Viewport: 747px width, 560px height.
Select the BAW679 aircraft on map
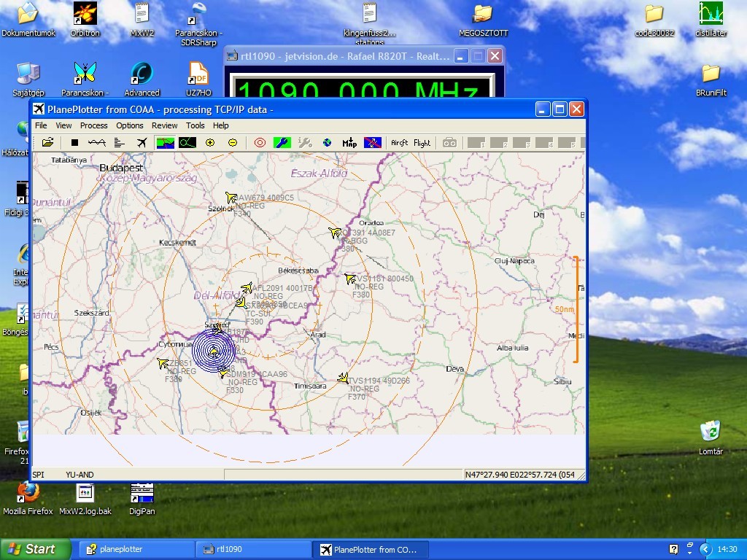[x=231, y=197]
